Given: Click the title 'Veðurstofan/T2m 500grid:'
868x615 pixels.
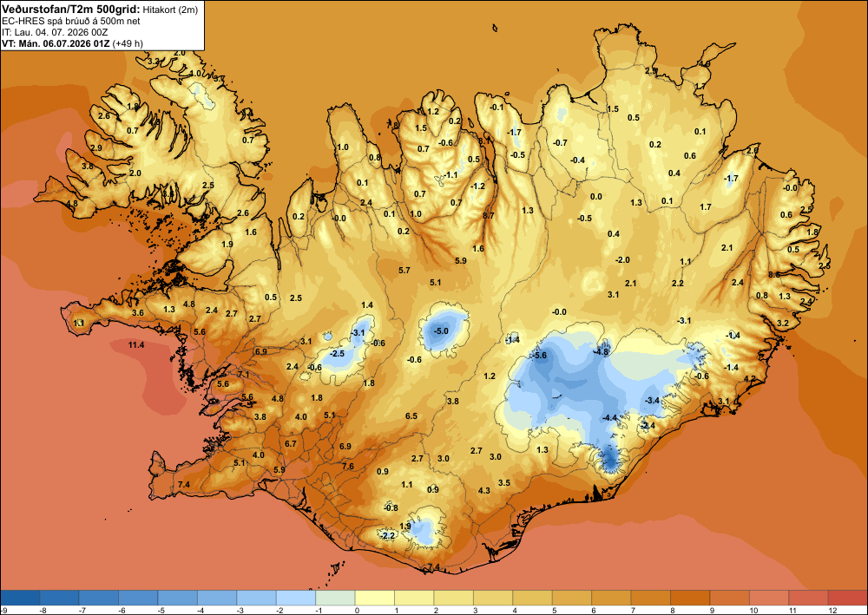Looking at the screenshot, I should (x=71, y=9).
